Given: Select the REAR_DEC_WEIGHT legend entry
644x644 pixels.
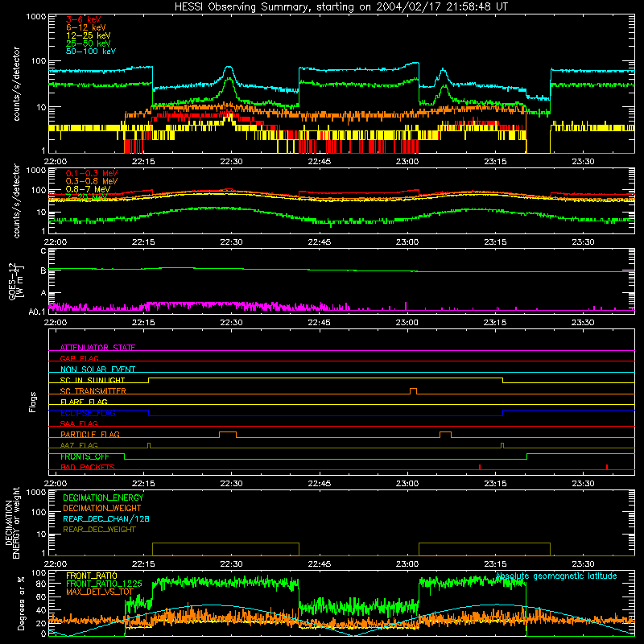Looking at the screenshot, I should [99, 530].
